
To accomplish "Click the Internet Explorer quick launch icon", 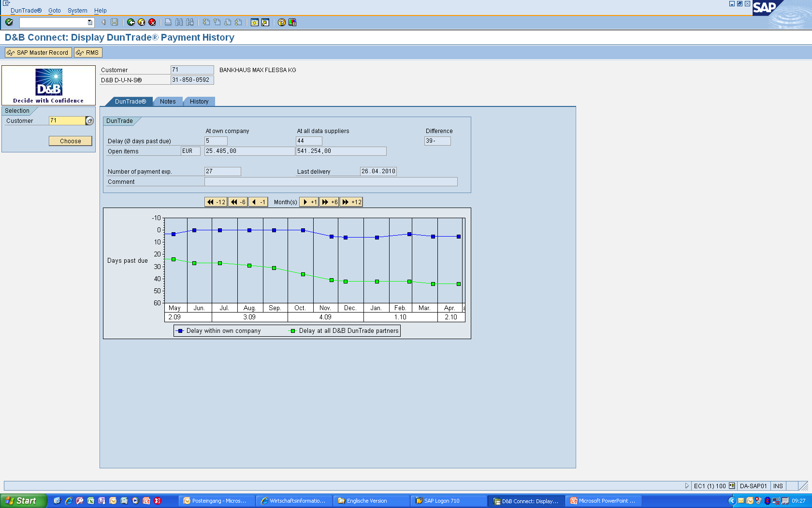I will point(69,501).
